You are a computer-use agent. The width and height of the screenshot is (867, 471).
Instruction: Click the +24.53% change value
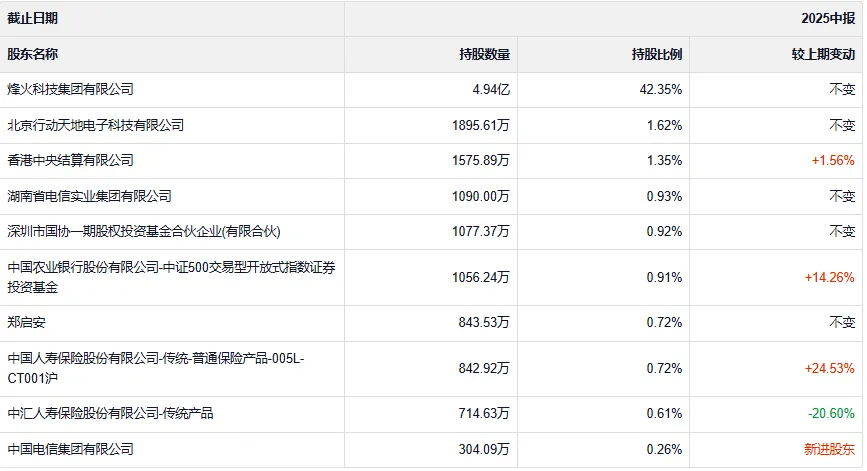[x=829, y=368]
